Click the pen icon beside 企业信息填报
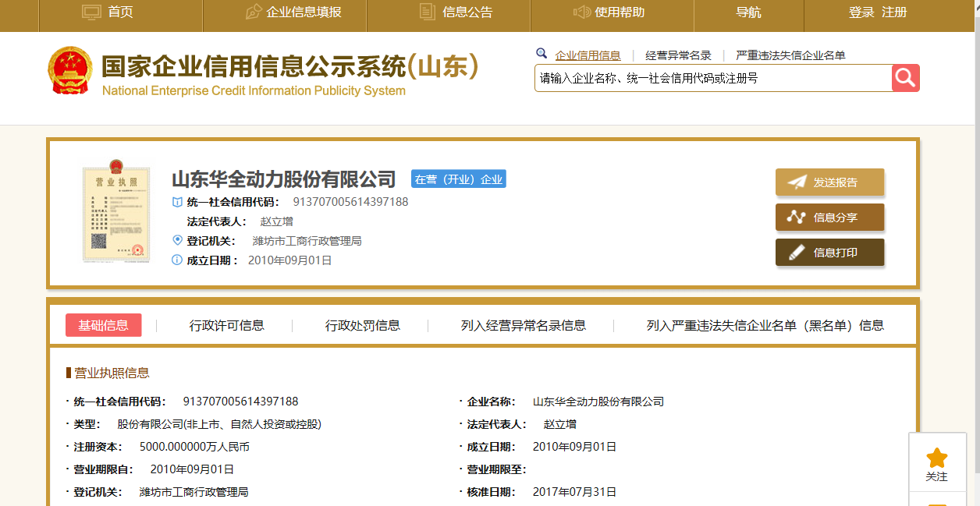The width and height of the screenshot is (980, 506). click(254, 12)
